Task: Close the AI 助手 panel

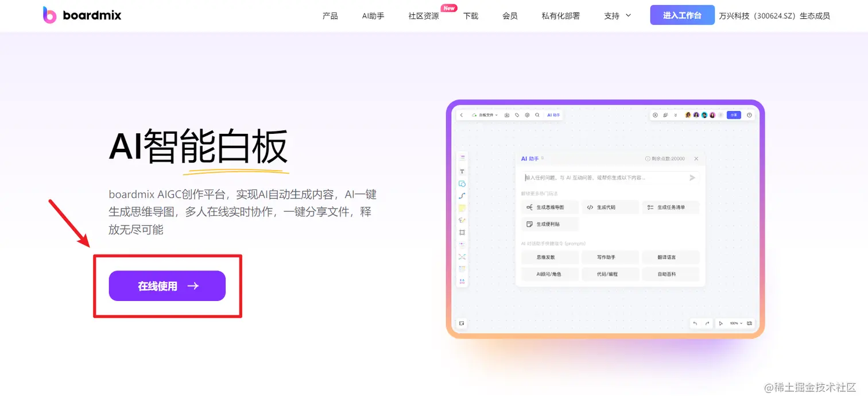Action: 696,159
